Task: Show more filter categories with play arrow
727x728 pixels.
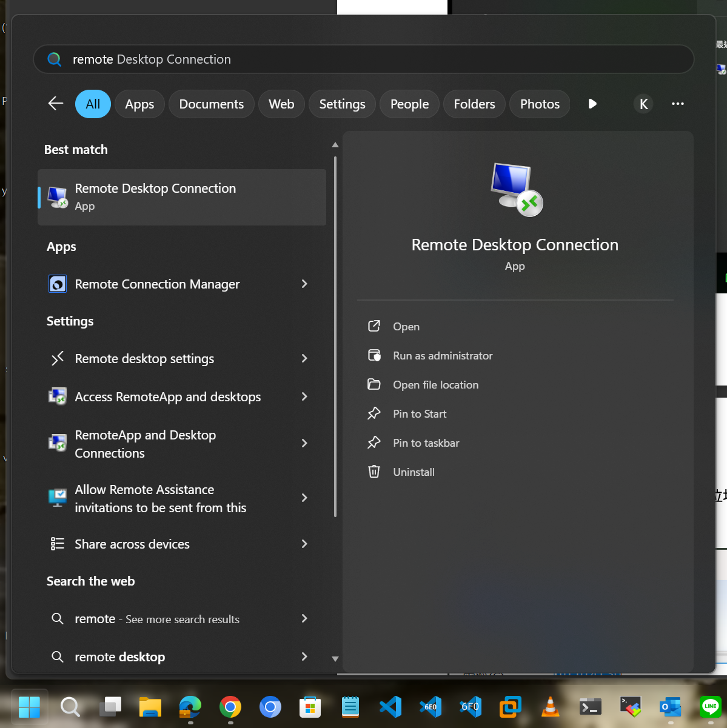Action: click(592, 104)
